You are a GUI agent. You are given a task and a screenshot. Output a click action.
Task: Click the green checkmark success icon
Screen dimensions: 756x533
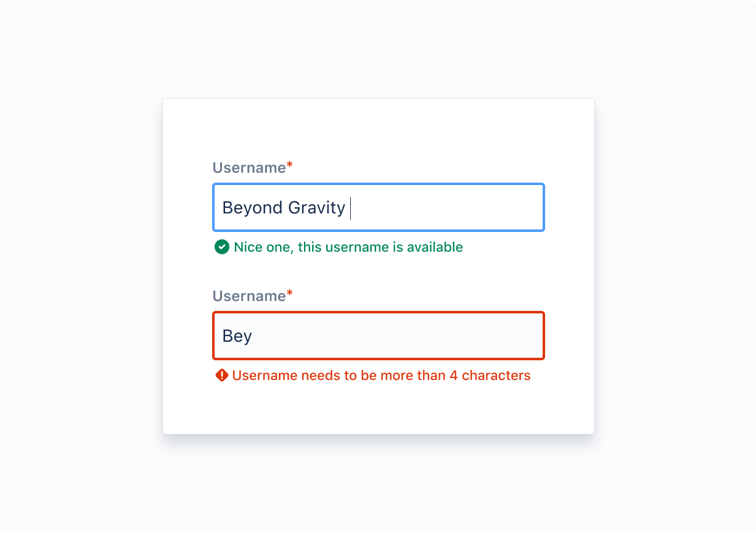pyautogui.click(x=221, y=247)
